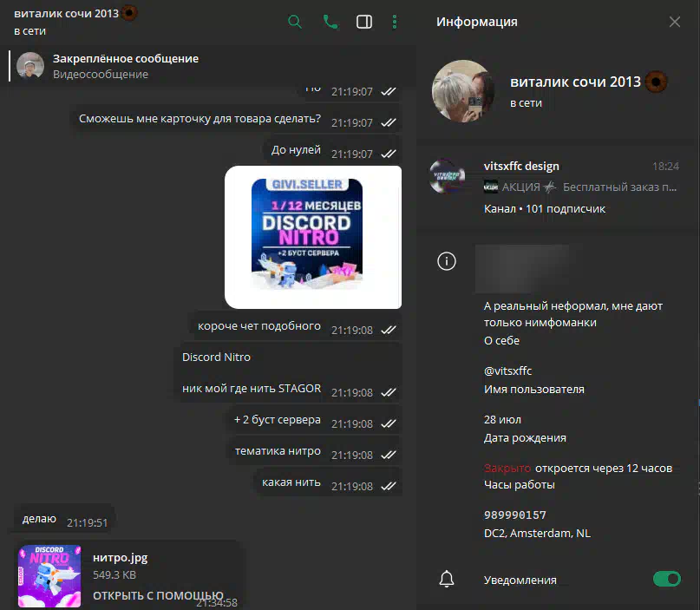
Task: Open the нитро.jpg file preview thumbnail
Action: 49,576
